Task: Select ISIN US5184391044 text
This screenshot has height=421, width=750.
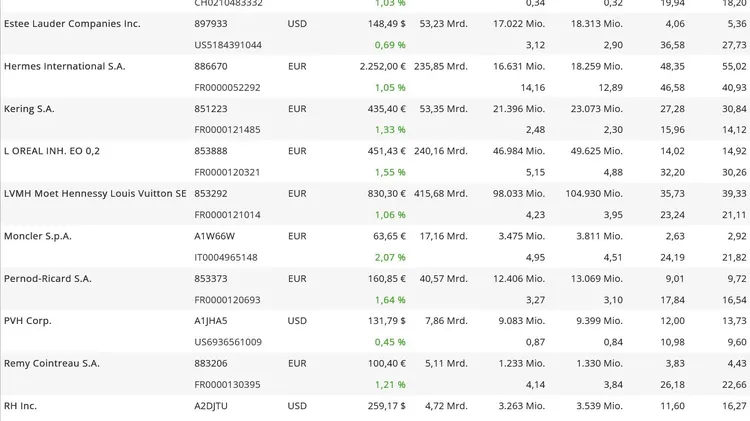Action: coord(228,45)
